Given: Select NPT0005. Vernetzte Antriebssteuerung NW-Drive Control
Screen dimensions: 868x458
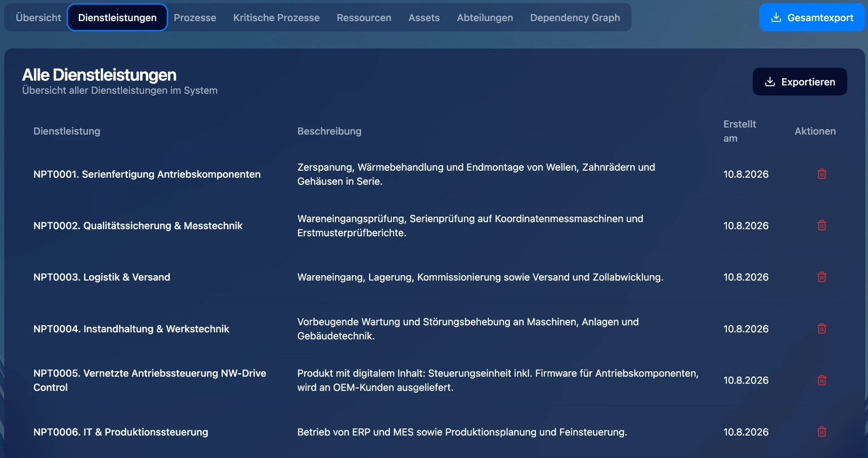Looking at the screenshot, I should [x=150, y=380].
